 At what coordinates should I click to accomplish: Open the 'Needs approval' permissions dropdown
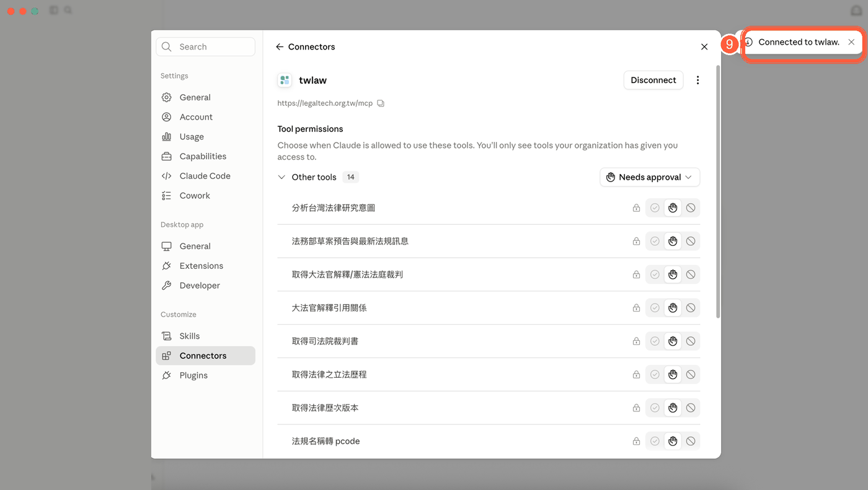click(650, 177)
